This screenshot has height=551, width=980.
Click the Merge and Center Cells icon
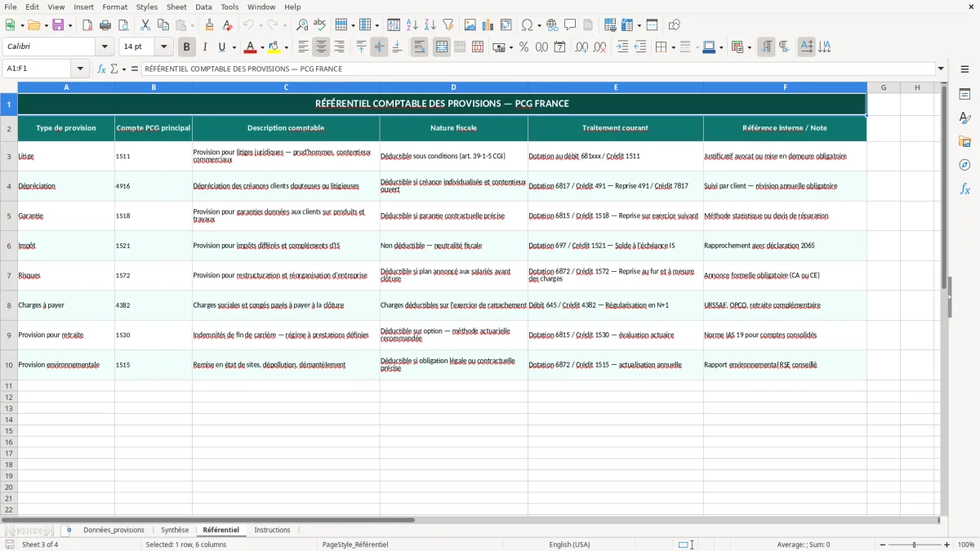(442, 47)
